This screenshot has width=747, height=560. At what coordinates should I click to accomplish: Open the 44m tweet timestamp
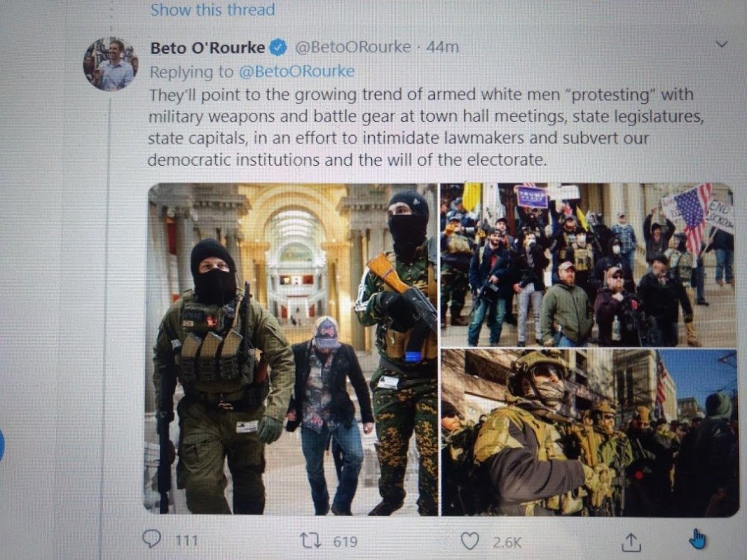click(x=442, y=46)
